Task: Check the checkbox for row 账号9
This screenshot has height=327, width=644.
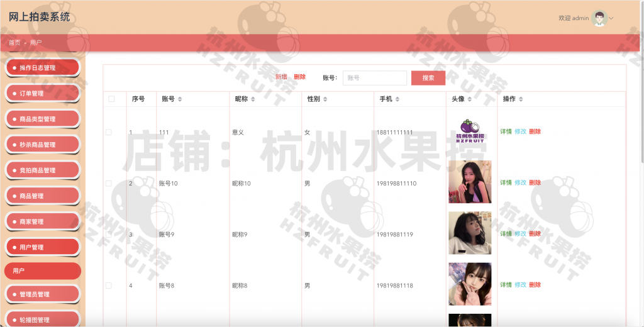Action: 108,234
